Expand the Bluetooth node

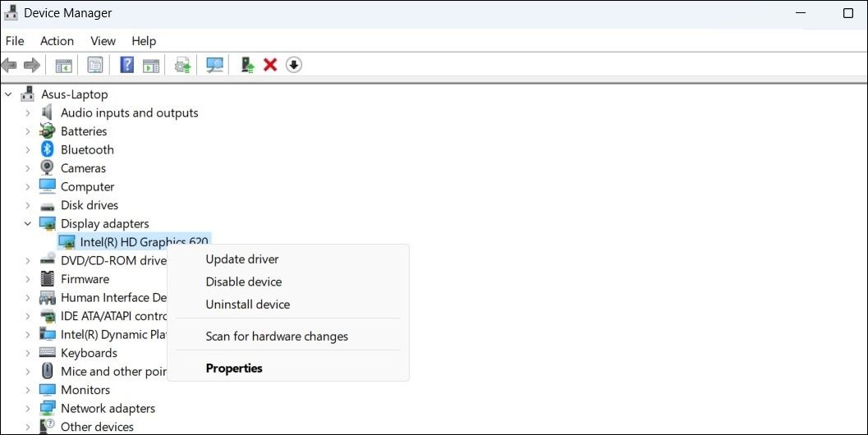pos(28,150)
